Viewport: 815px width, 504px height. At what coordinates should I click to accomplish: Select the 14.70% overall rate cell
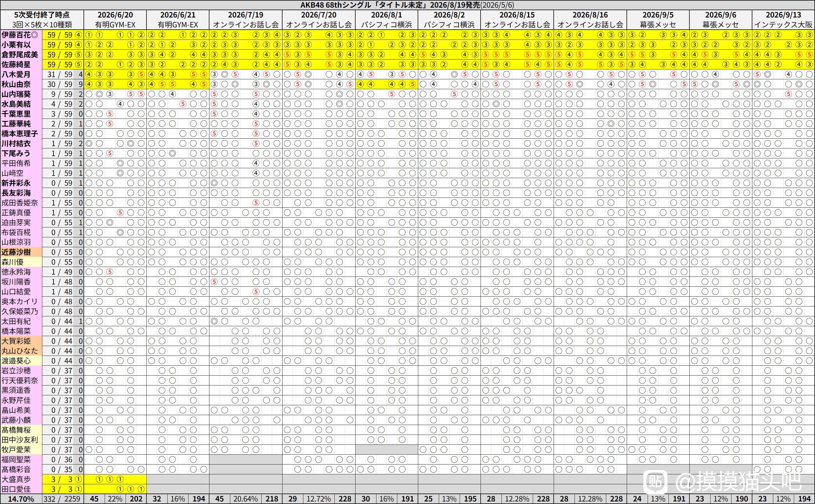21,499
